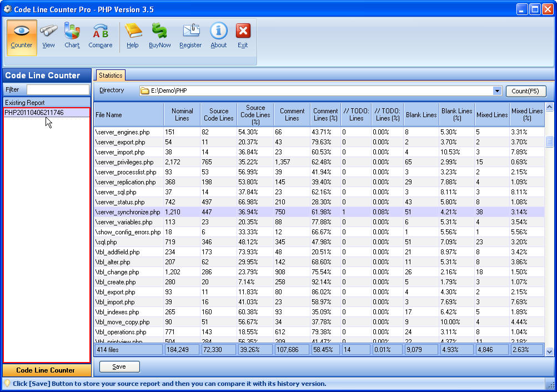The width and height of the screenshot is (557, 392).
Task: Open the Register envelope icon
Action: 190,37
